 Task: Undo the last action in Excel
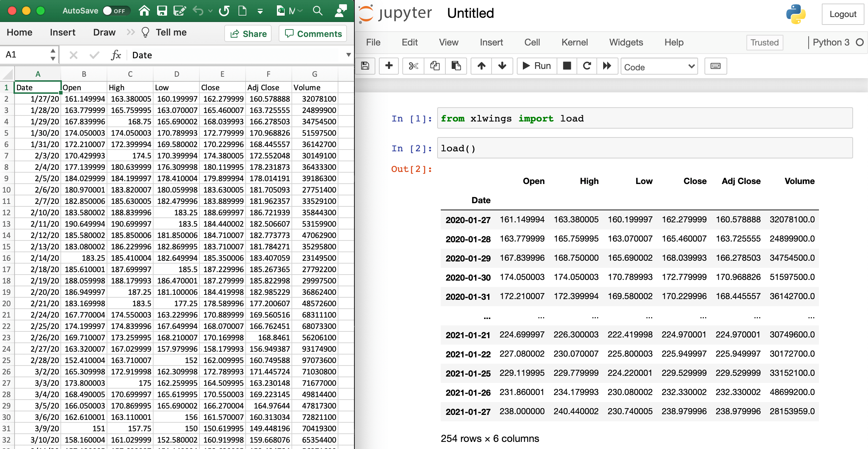click(198, 11)
